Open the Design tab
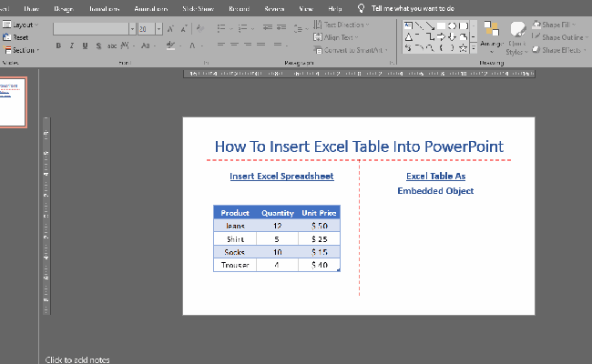The image size is (592, 364). click(63, 8)
